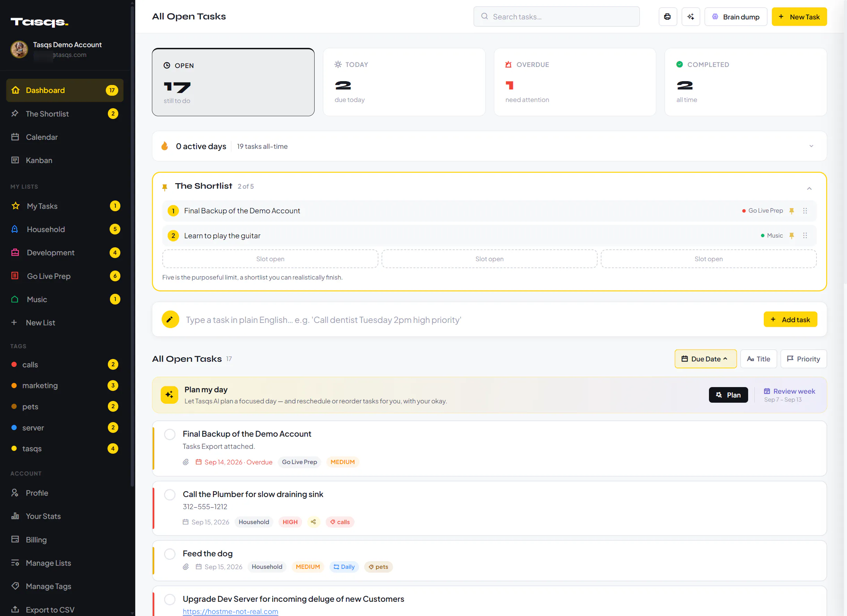This screenshot has height=616, width=847.
Task: Toggle Due Date sort direction
Action: pyautogui.click(x=705, y=359)
